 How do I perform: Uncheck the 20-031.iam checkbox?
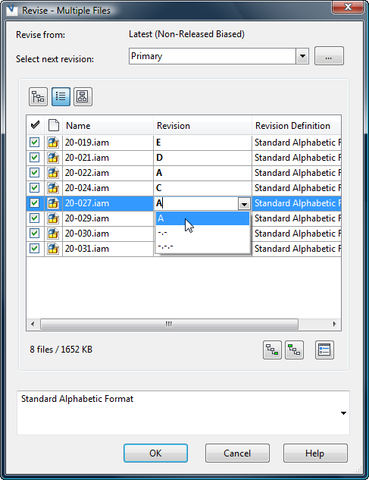34,248
